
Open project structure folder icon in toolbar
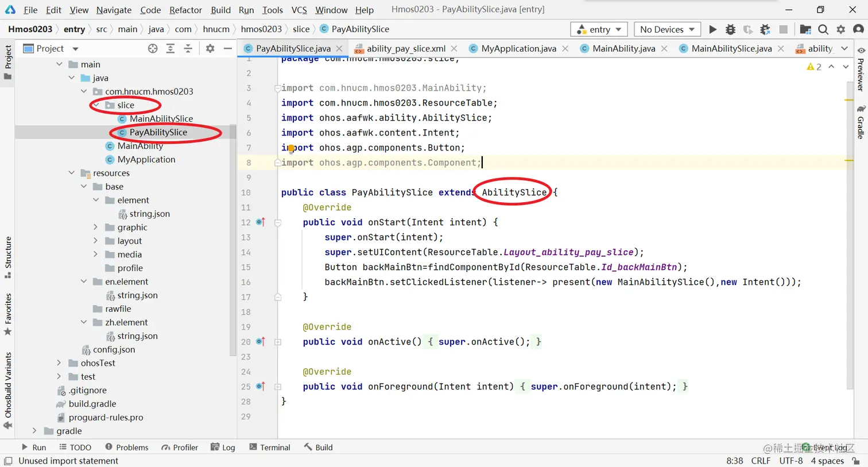[x=805, y=29]
